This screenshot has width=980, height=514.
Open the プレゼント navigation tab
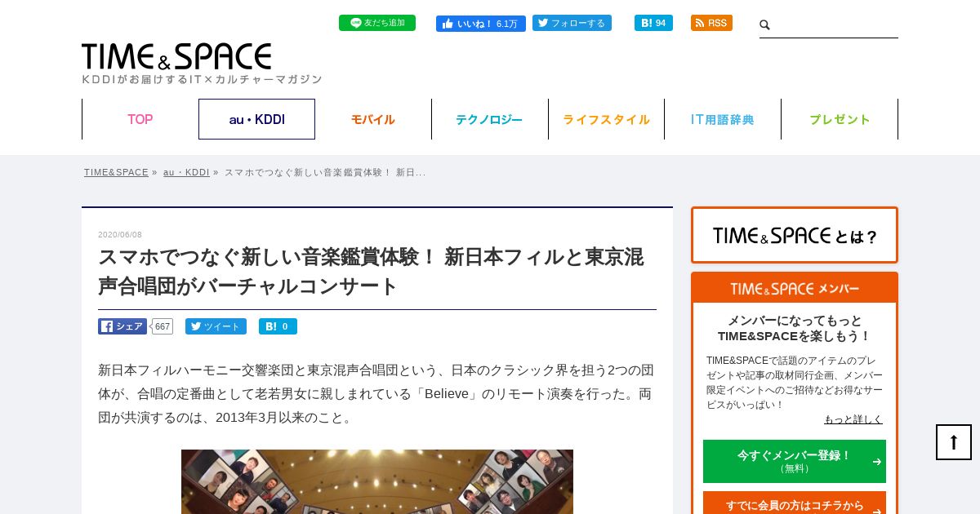pos(840,119)
